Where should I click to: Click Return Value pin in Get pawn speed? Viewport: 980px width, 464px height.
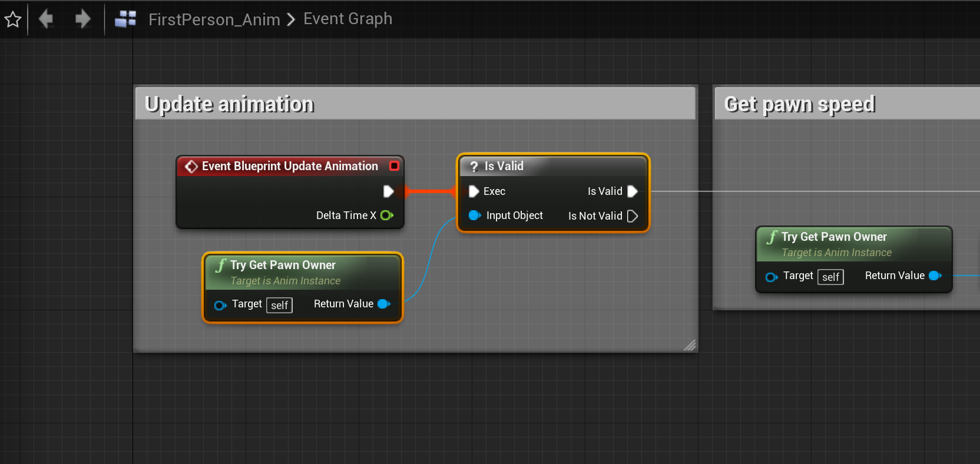click(935, 276)
